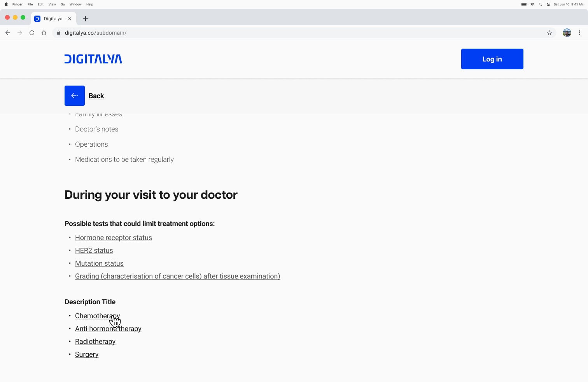
Task: Click the address bar URL field
Action: click(272, 33)
